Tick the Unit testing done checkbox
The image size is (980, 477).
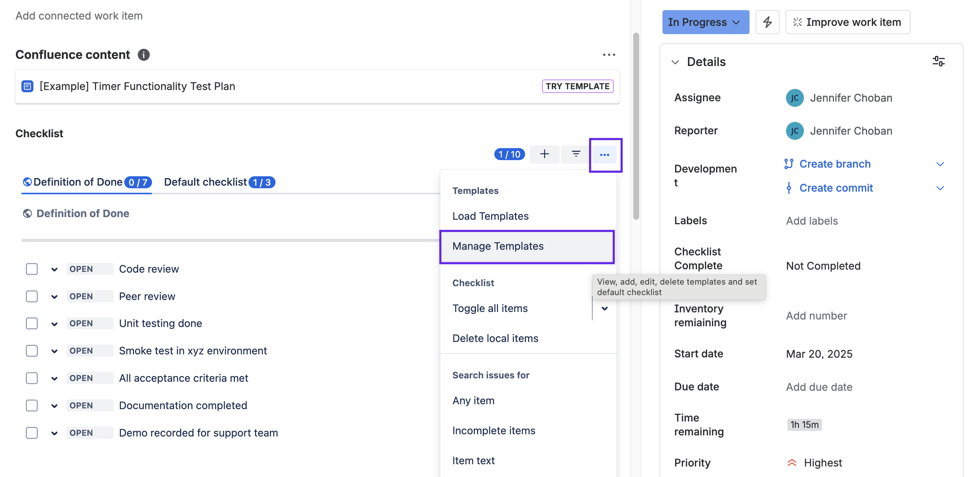[x=32, y=323]
